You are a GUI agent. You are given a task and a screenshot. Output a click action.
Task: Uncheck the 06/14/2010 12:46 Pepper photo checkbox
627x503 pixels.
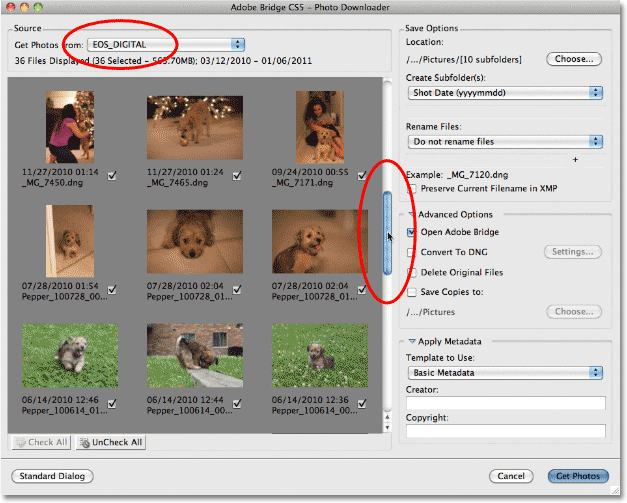click(112, 404)
